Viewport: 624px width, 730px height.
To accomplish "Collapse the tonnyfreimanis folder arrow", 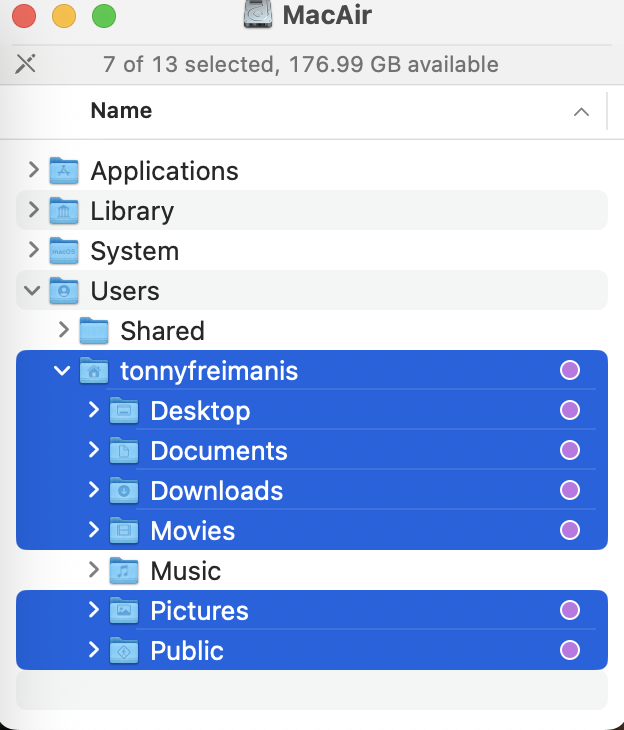I will 62,371.
